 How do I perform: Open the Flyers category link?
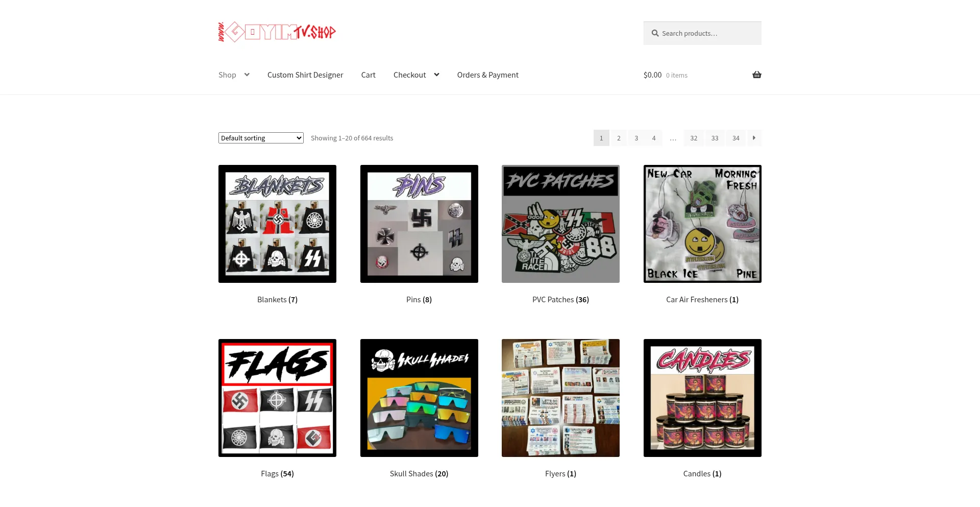(x=560, y=474)
